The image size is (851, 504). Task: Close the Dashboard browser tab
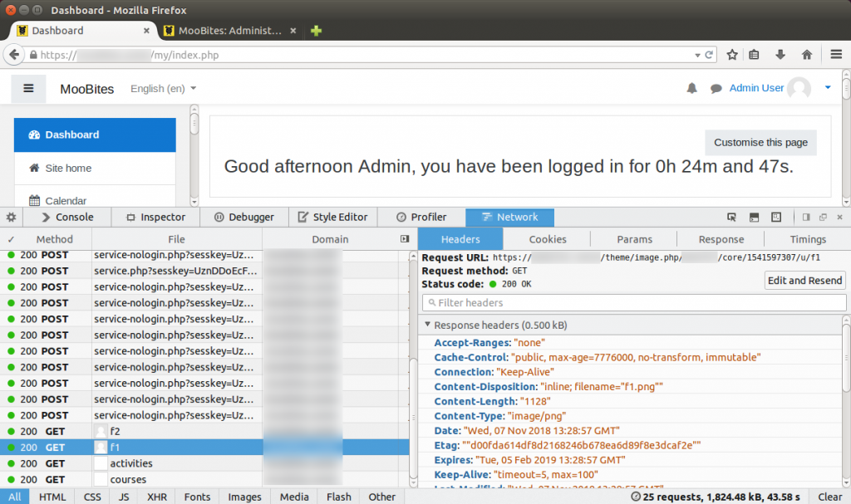coord(146,31)
